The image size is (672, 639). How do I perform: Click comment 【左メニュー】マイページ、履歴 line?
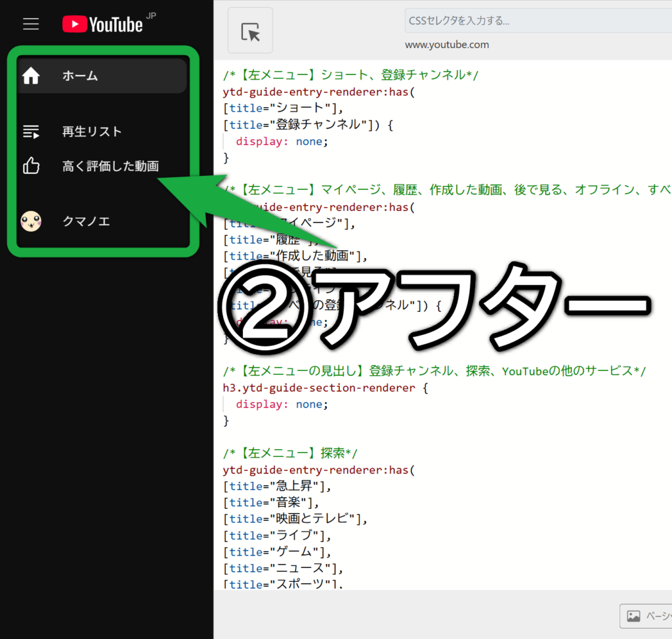(x=447, y=190)
